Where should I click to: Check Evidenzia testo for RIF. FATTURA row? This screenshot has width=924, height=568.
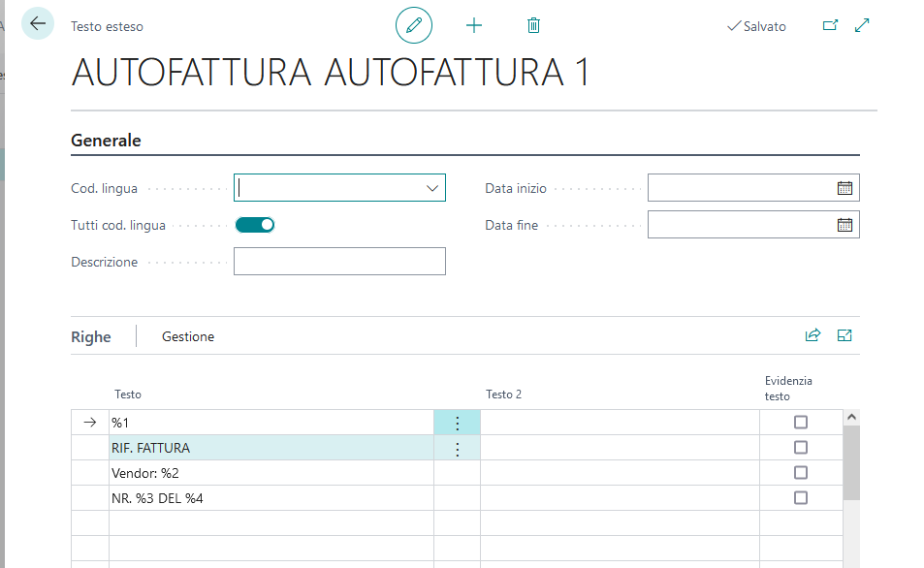point(801,448)
